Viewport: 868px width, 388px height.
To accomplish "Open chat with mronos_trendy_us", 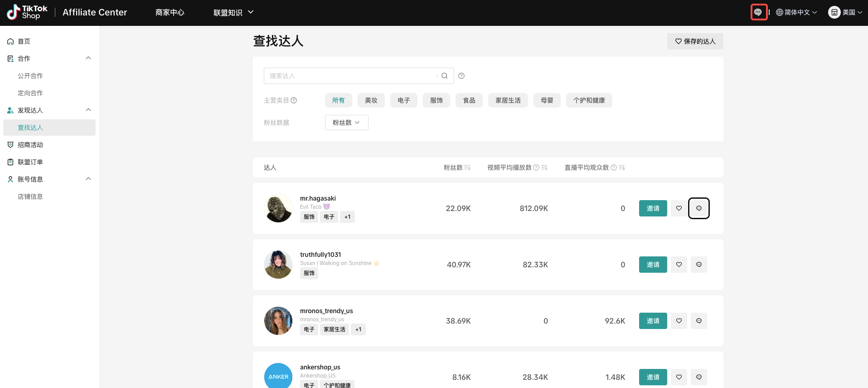I will tap(698, 321).
